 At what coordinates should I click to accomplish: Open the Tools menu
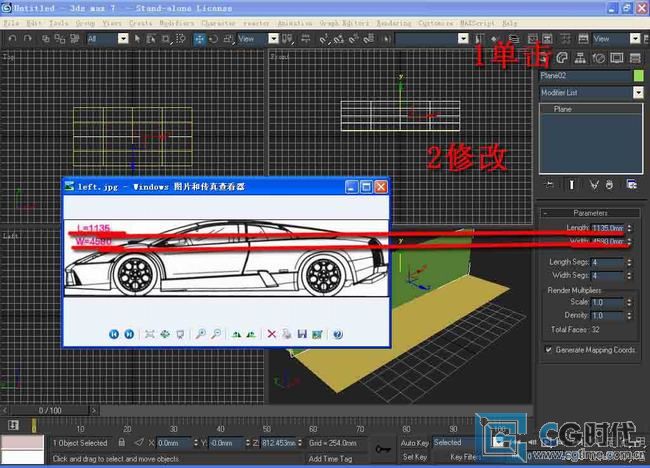(x=58, y=23)
